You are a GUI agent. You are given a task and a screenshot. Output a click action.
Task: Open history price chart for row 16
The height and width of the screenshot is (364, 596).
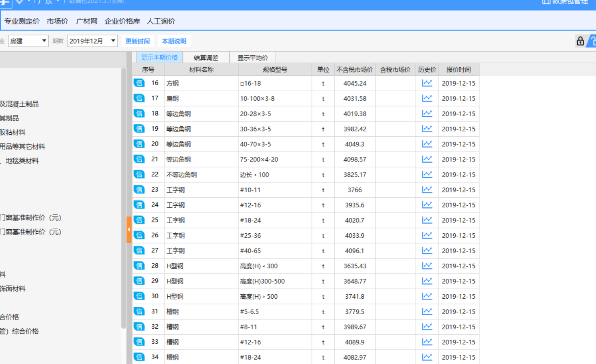coord(427,83)
